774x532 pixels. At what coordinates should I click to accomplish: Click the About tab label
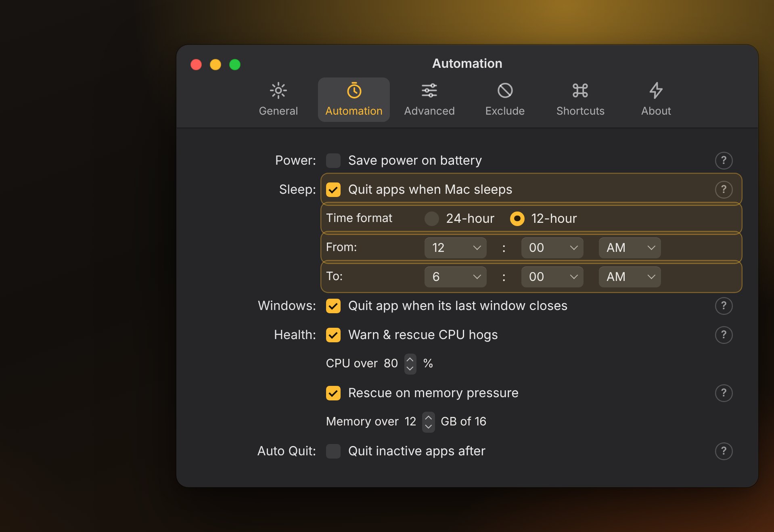pos(656,111)
